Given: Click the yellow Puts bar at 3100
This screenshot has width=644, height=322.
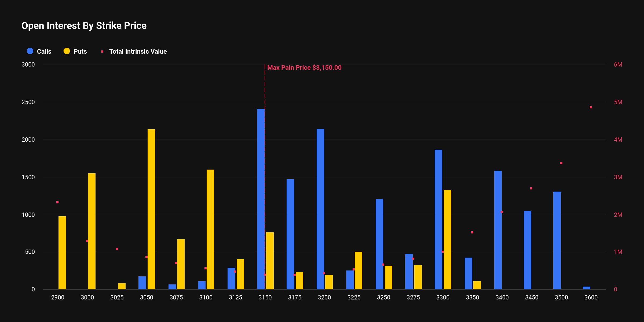Looking at the screenshot, I should 210,229.
